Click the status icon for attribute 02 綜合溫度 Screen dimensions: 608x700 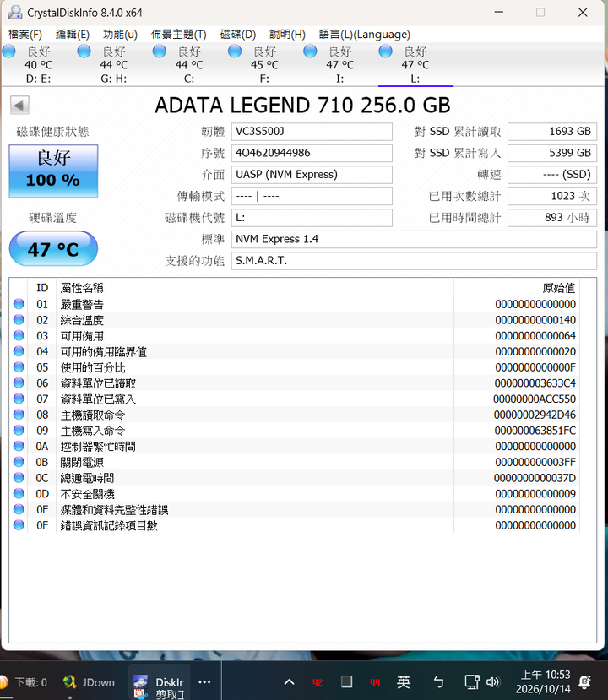19,320
